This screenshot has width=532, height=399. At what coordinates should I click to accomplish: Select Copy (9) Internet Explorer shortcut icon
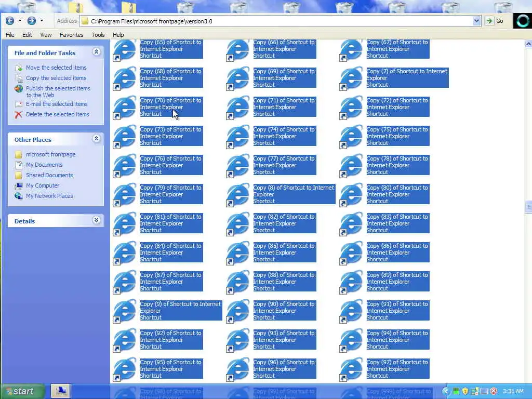tap(125, 311)
